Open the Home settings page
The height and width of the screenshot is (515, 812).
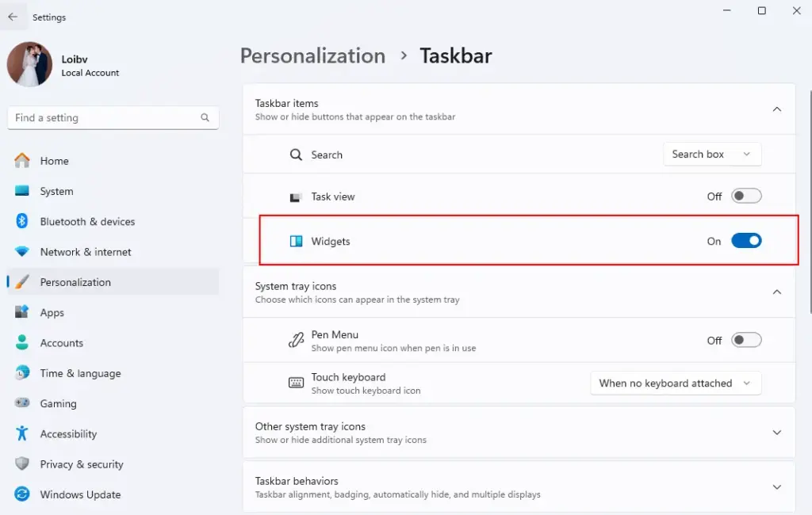coord(113,161)
